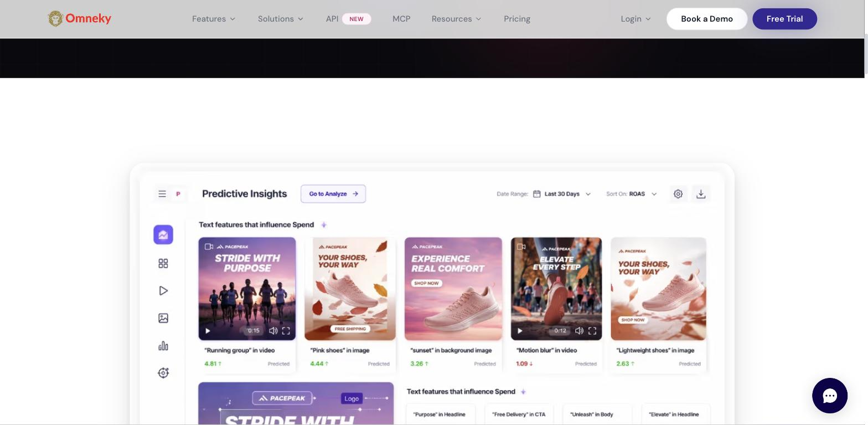Viewport: 868px width, 425px height.
Task: Click the "Unleash" in Body card
Action: click(597, 414)
